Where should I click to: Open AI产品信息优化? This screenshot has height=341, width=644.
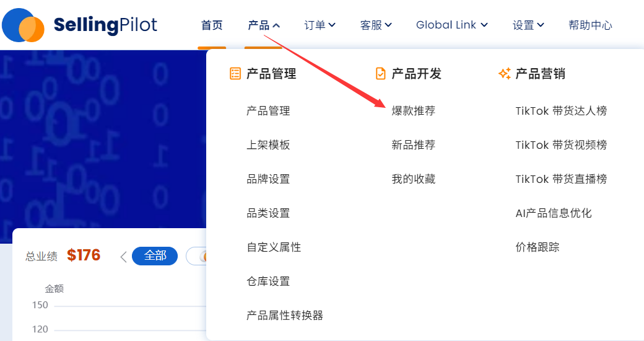(554, 213)
